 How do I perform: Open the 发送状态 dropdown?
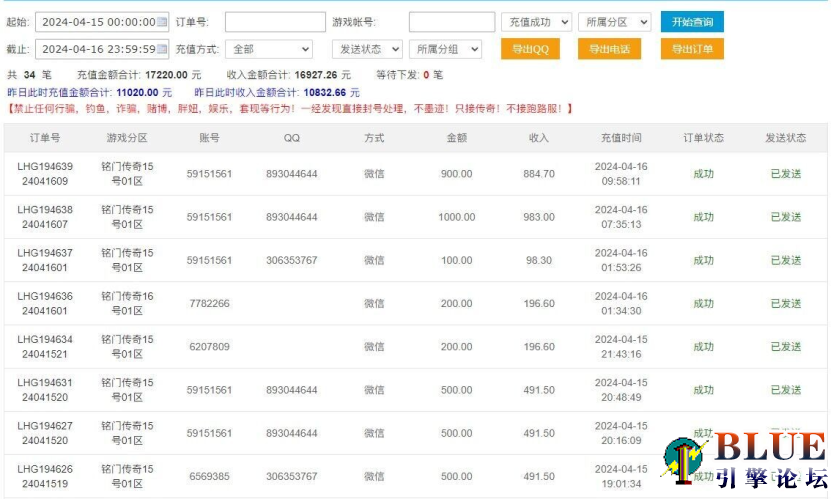click(367, 49)
